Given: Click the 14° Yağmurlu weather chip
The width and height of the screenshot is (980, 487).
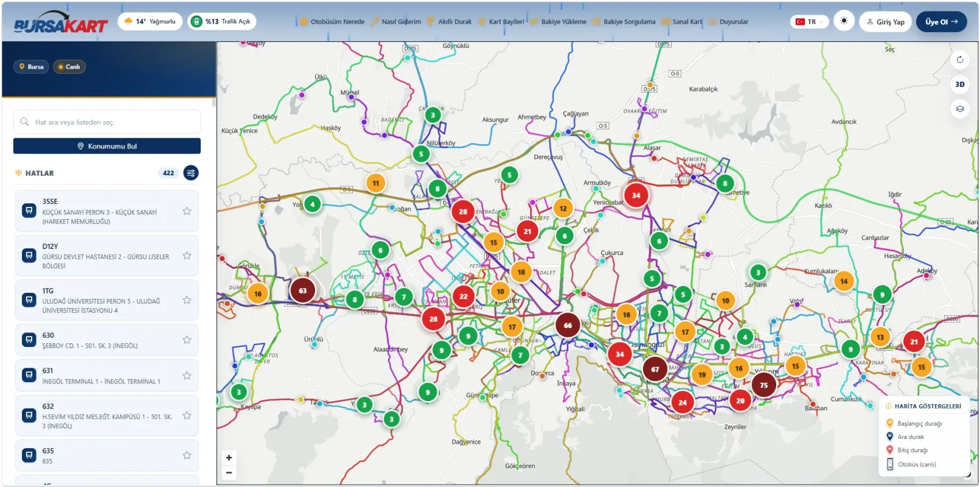Looking at the screenshot, I should point(150,22).
